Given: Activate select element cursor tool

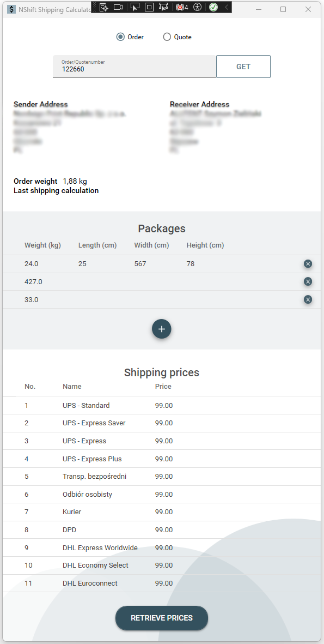Looking at the screenshot, I should click(135, 7).
